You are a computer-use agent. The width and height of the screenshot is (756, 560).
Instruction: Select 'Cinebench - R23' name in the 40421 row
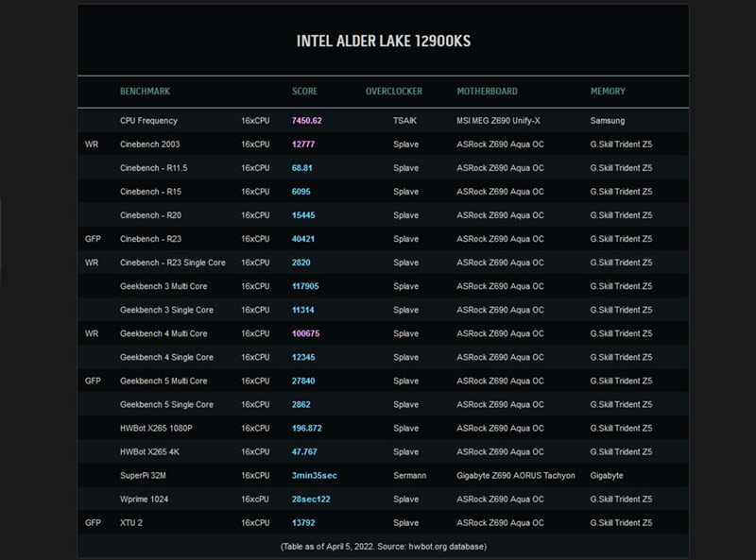[151, 239]
